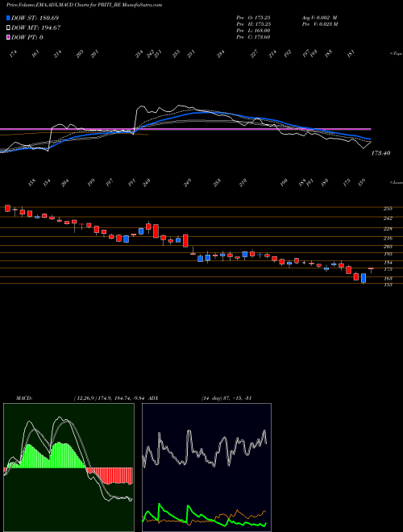
Task: Click the magenta DOW PT legend swatch
Action: pyautogui.click(x=8, y=37)
